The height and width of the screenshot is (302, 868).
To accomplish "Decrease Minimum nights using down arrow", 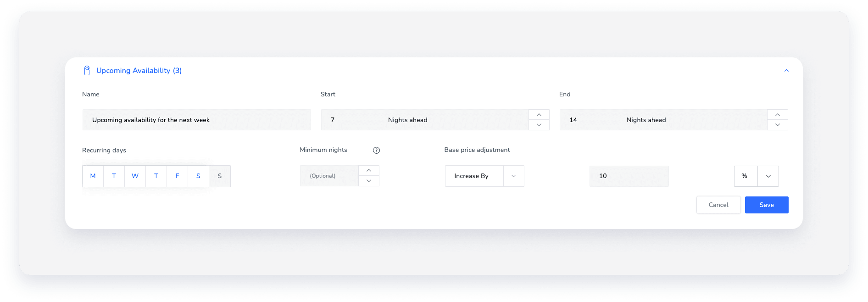I will click(369, 181).
